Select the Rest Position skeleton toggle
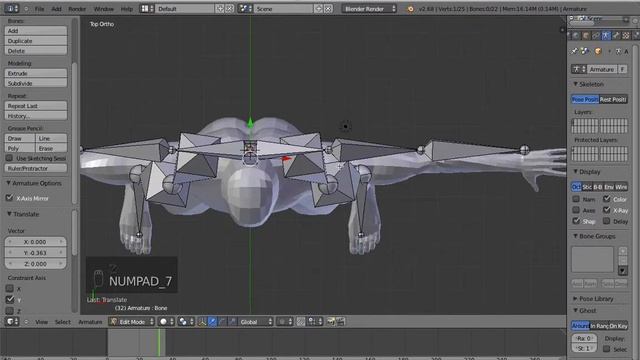This screenshot has width=640, height=360. coord(613,99)
